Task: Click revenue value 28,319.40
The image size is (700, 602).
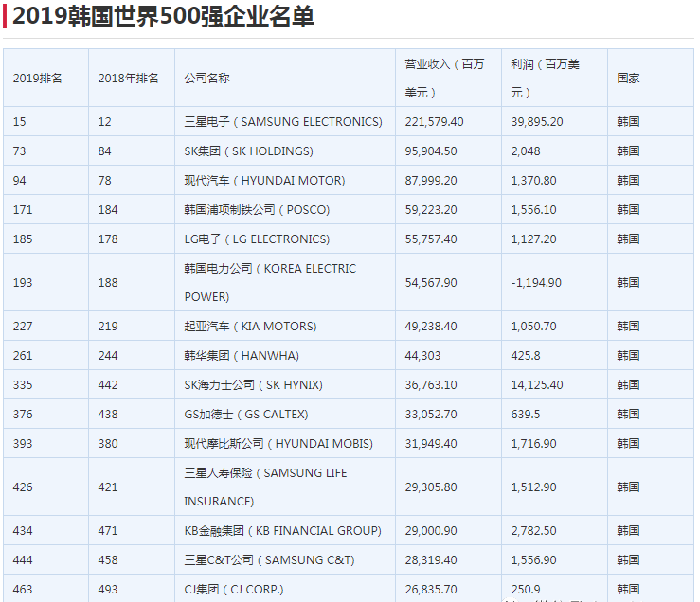Action: pyautogui.click(x=431, y=560)
